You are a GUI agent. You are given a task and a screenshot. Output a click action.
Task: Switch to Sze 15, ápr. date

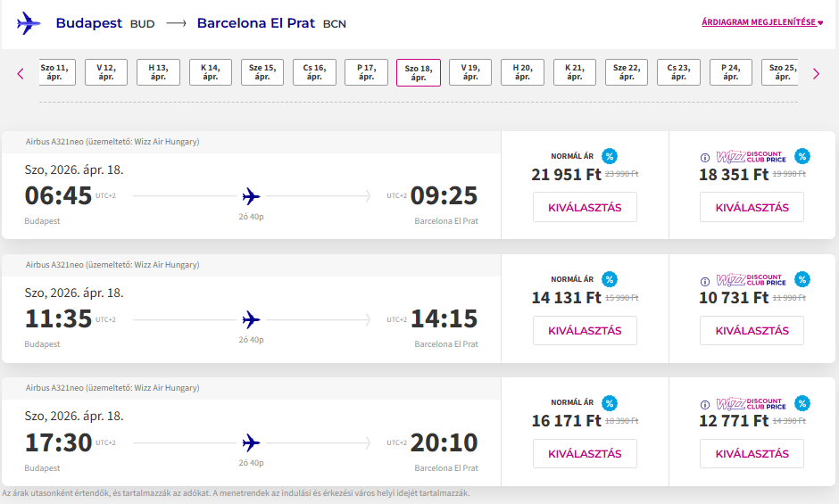[x=262, y=72]
